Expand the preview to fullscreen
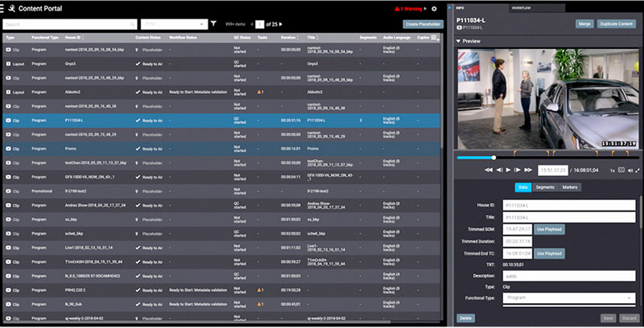This screenshot has height=328, width=644. click(638, 170)
